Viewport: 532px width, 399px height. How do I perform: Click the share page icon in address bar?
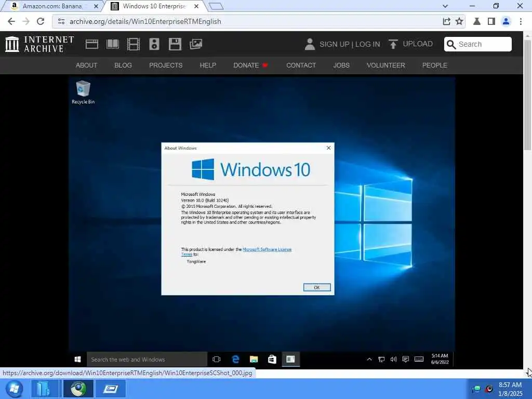coord(446,21)
